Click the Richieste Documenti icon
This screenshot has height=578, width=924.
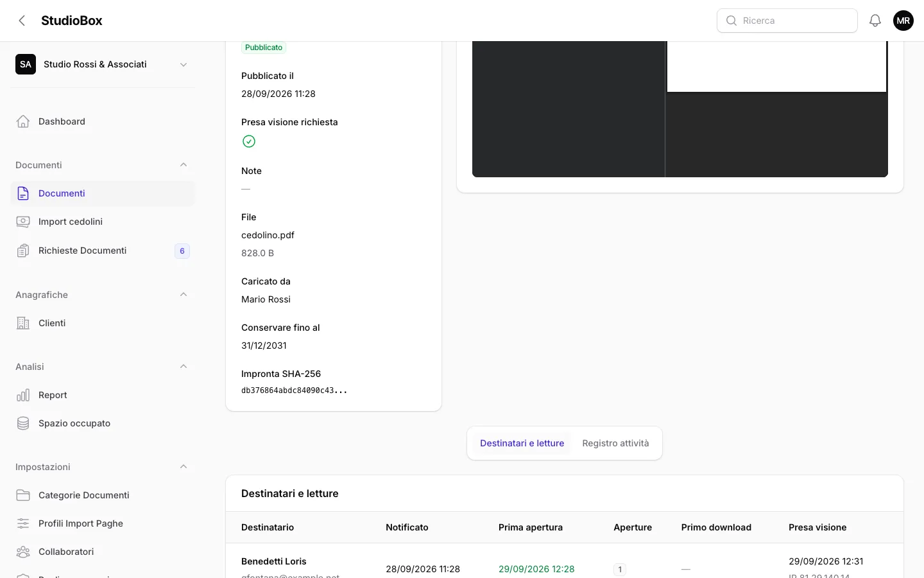tap(23, 250)
